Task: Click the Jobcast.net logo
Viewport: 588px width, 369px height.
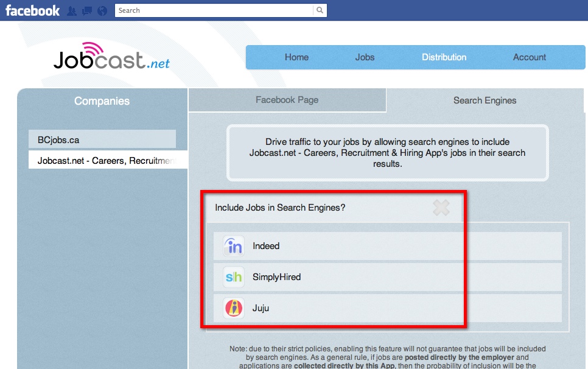Action: [x=112, y=56]
